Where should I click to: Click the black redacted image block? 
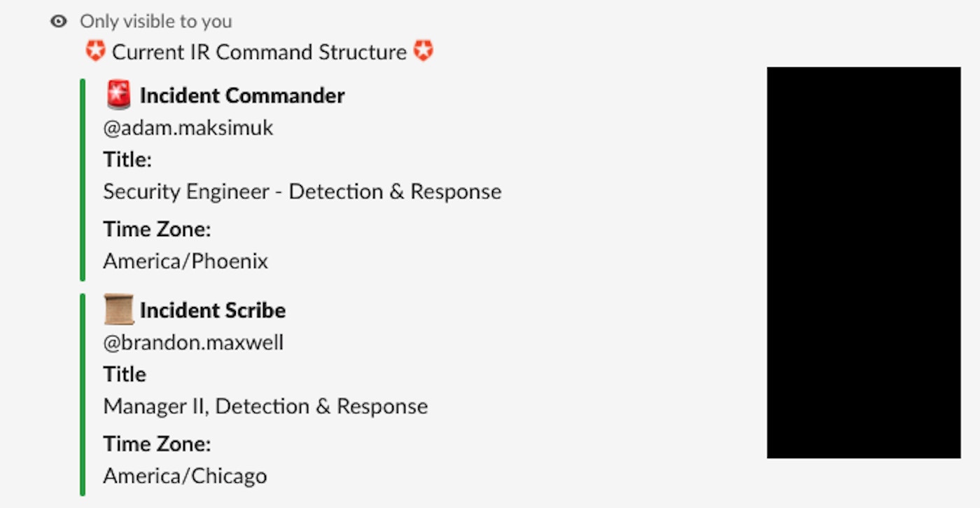pyautogui.click(x=863, y=263)
